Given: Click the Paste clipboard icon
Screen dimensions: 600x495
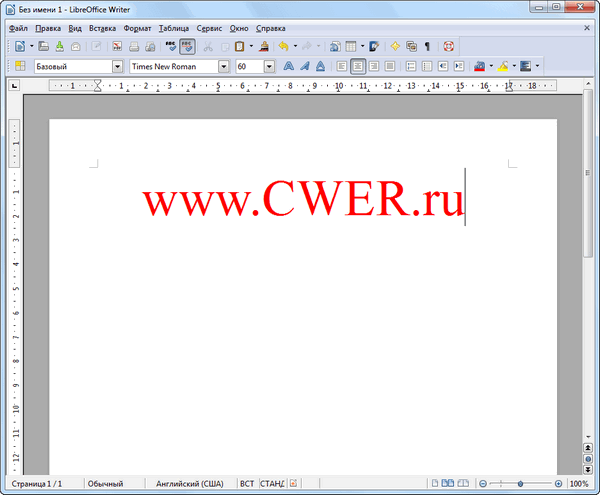Looking at the screenshot, I should coord(238,46).
